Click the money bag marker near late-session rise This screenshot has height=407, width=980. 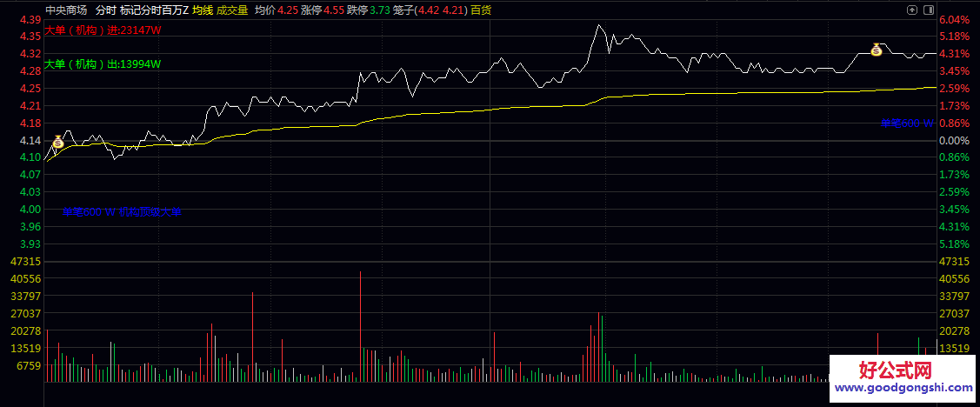coord(877,50)
